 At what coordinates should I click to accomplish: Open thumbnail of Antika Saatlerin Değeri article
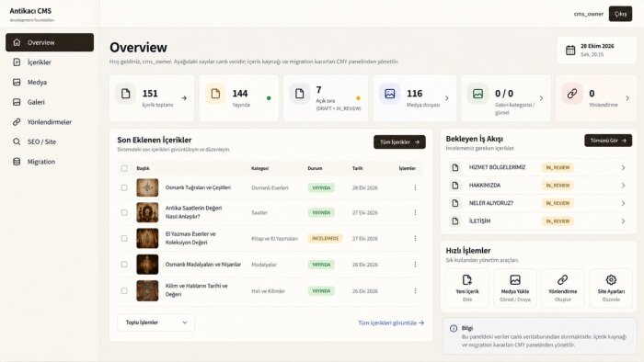click(x=147, y=213)
